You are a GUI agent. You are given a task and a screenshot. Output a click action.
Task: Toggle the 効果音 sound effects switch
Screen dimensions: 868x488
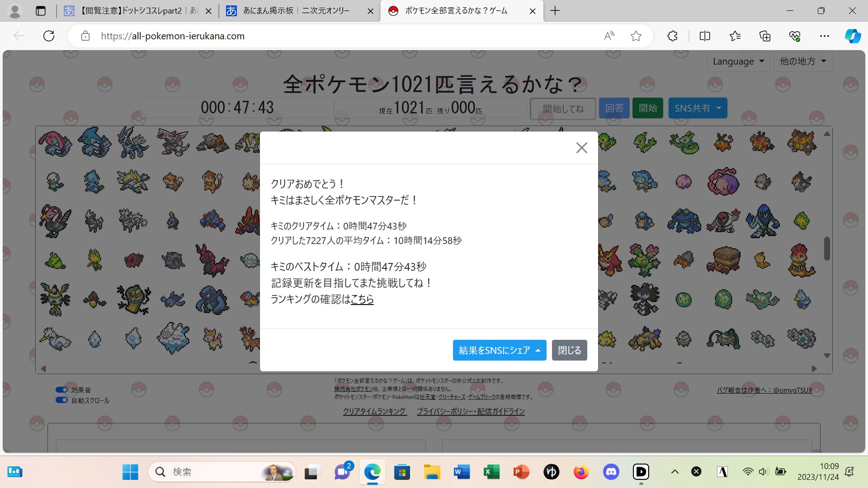coord(61,389)
